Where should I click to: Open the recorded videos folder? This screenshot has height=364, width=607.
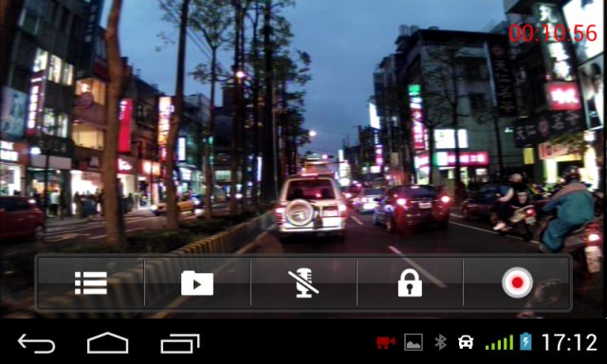click(x=197, y=282)
